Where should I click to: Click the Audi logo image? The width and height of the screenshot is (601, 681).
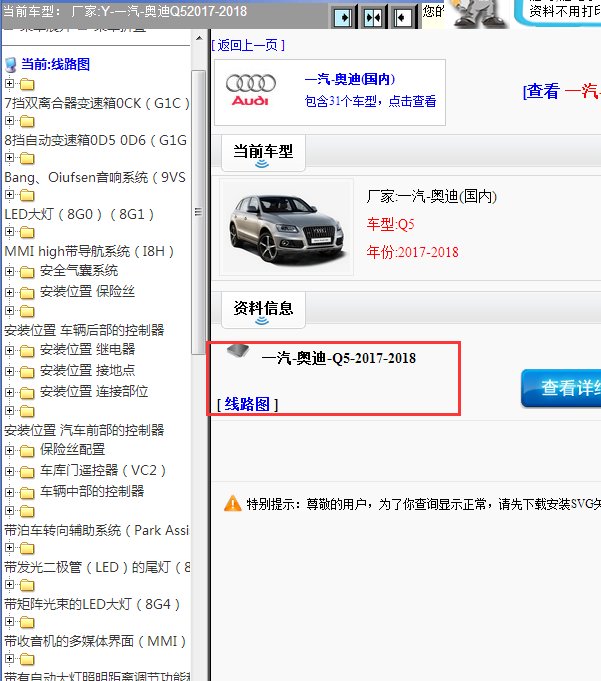click(251, 90)
